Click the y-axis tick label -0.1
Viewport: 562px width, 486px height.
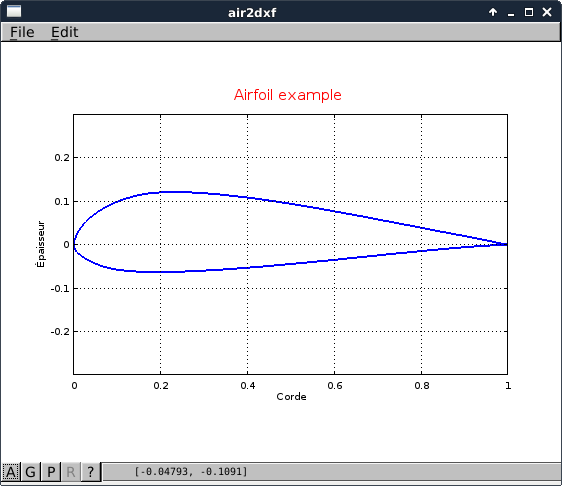[x=60, y=289]
